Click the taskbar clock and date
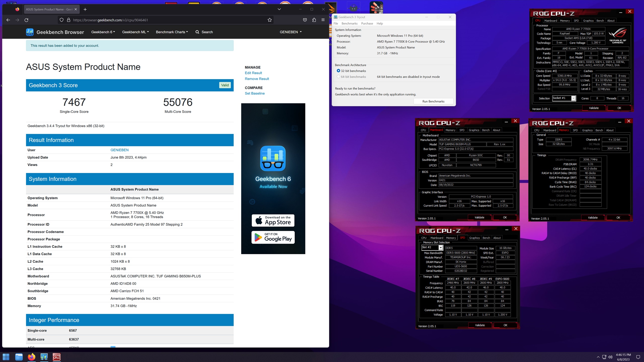 [623, 357]
